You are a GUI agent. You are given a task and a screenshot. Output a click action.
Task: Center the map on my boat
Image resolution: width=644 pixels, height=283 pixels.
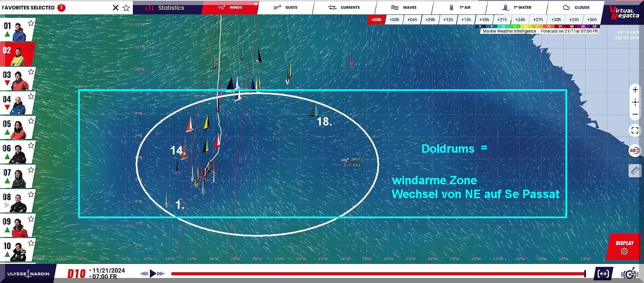point(635,102)
